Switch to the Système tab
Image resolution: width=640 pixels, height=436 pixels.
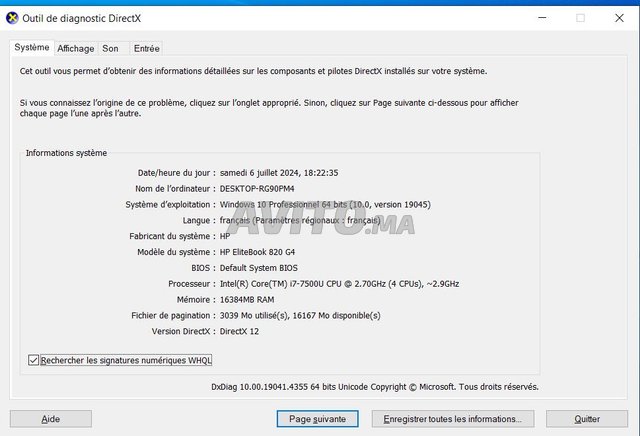[x=31, y=47]
